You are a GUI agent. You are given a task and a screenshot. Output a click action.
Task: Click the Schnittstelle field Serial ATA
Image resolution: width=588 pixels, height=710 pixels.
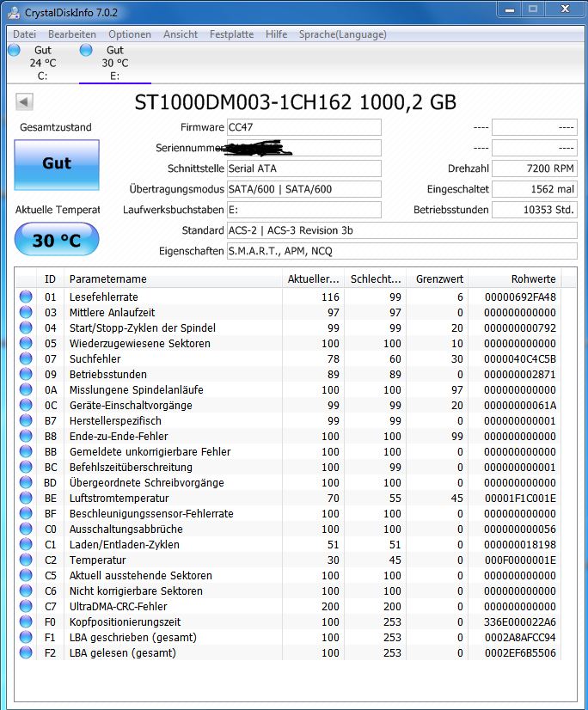point(304,168)
